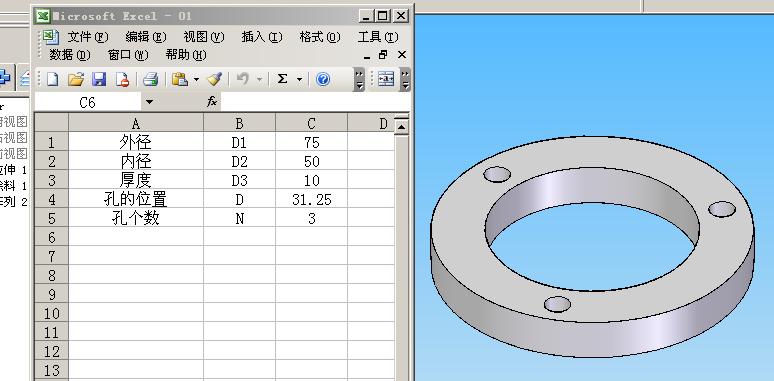Click the New workbook icon
The width and height of the screenshot is (774, 381).
[x=52, y=79]
